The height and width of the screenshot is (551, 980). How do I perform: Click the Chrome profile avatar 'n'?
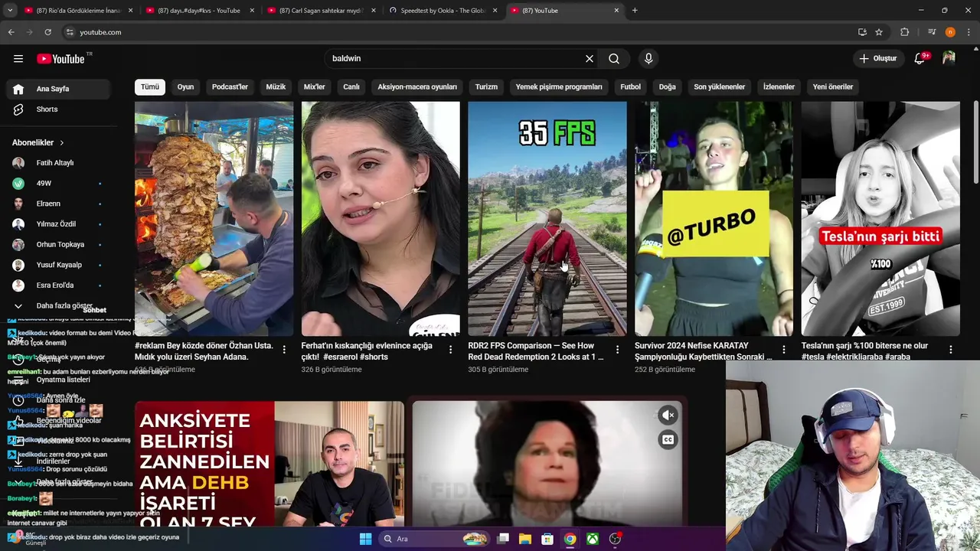point(950,32)
